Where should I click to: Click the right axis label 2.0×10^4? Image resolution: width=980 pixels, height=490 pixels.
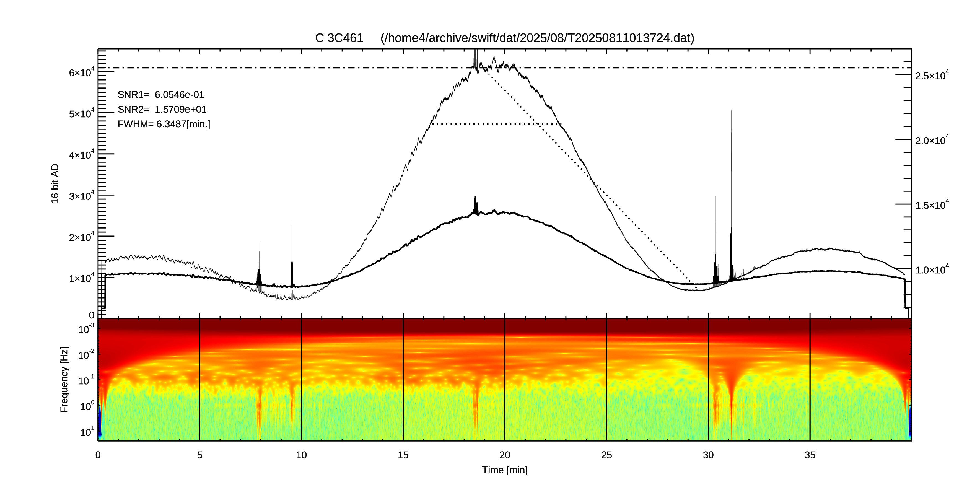point(932,140)
